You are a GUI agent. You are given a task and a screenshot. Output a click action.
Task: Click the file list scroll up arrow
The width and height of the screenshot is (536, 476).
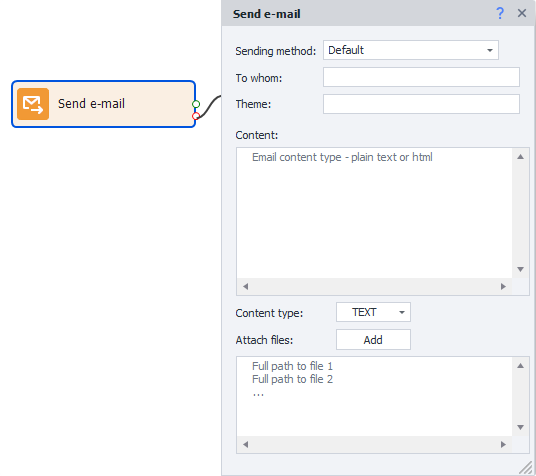coord(520,366)
